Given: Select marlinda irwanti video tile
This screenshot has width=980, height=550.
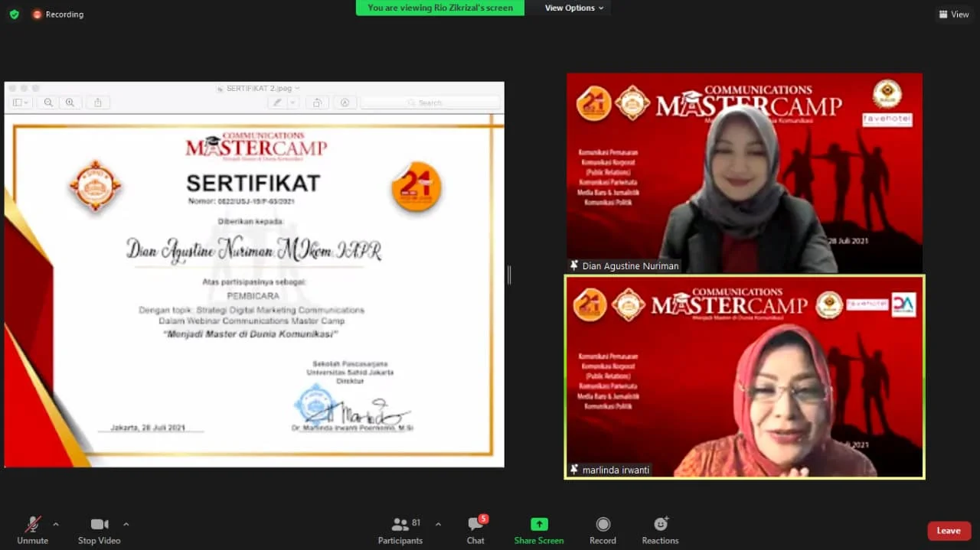Looking at the screenshot, I should click(x=744, y=377).
